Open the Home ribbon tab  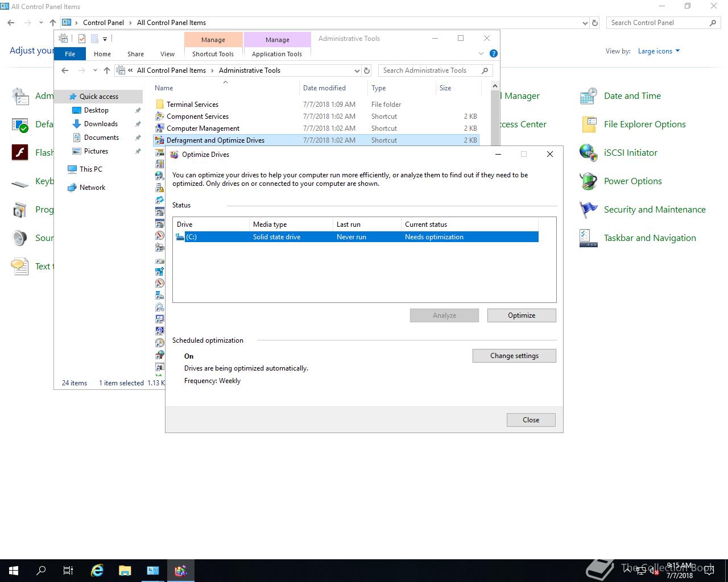102,54
